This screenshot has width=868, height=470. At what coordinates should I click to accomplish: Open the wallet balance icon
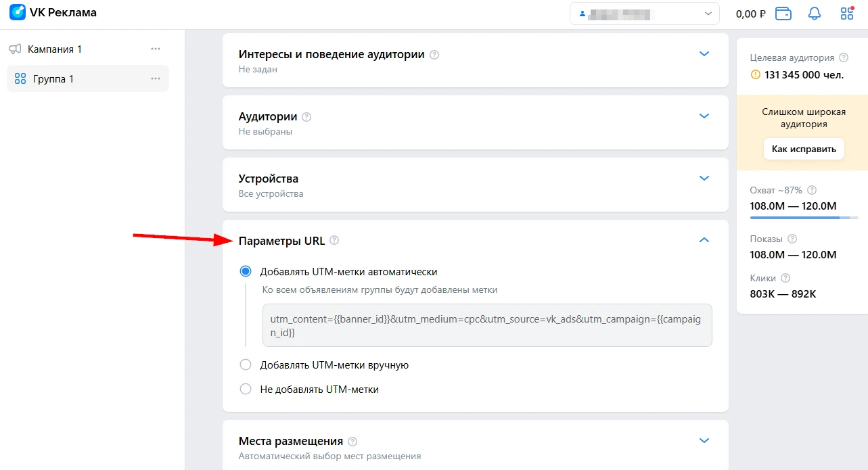click(783, 14)
